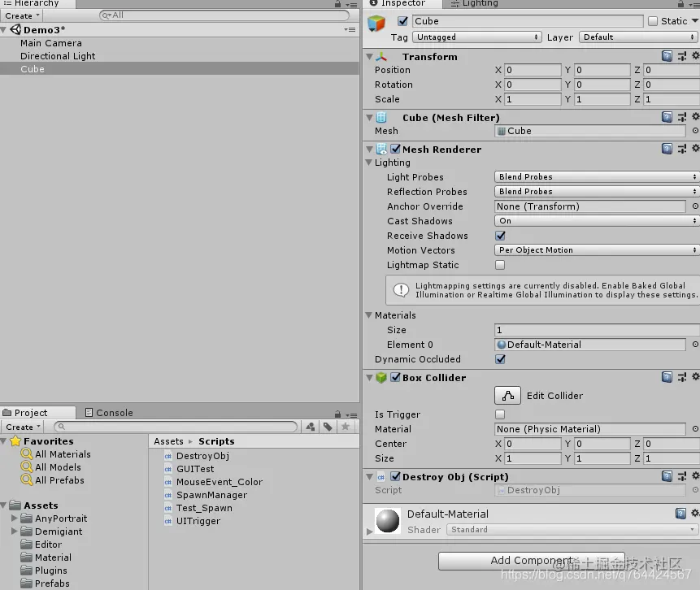The width and height of the screenshot is (700, 590).
Task: Click the Cube GameObject icon in Inspector
Action: (x=376, y=23)
